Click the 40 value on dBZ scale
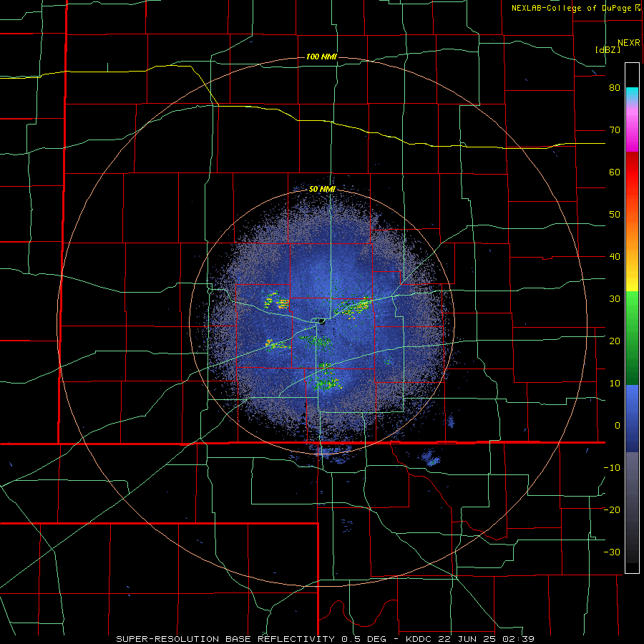Screen dimensions: 644x644 [615, 257]
